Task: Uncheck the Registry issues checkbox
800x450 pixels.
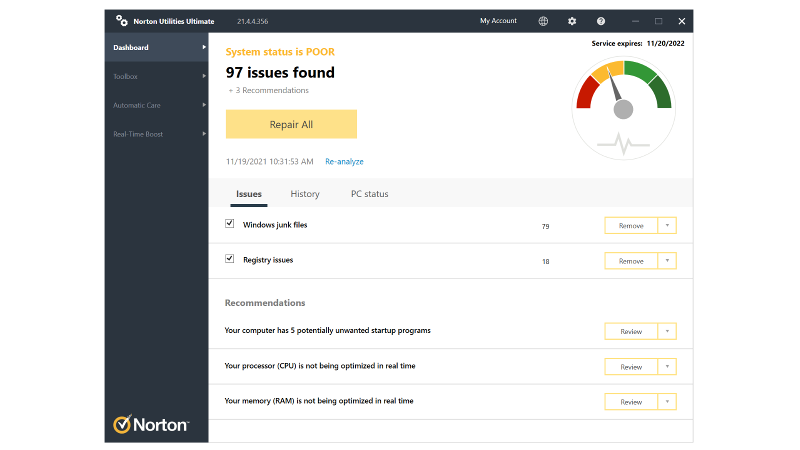Action: click(x=230, y=259)
